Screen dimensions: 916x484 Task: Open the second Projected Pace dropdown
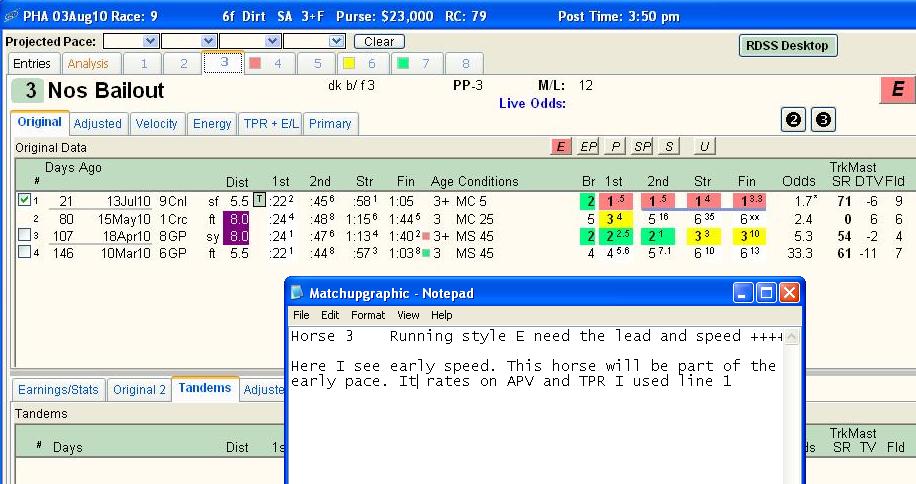click(x=208, y=41)
